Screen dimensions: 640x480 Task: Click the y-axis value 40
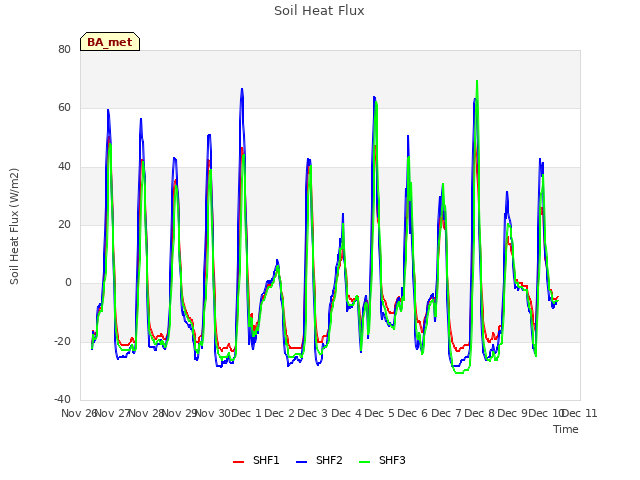pyautogui.click(x=64, y=166)
